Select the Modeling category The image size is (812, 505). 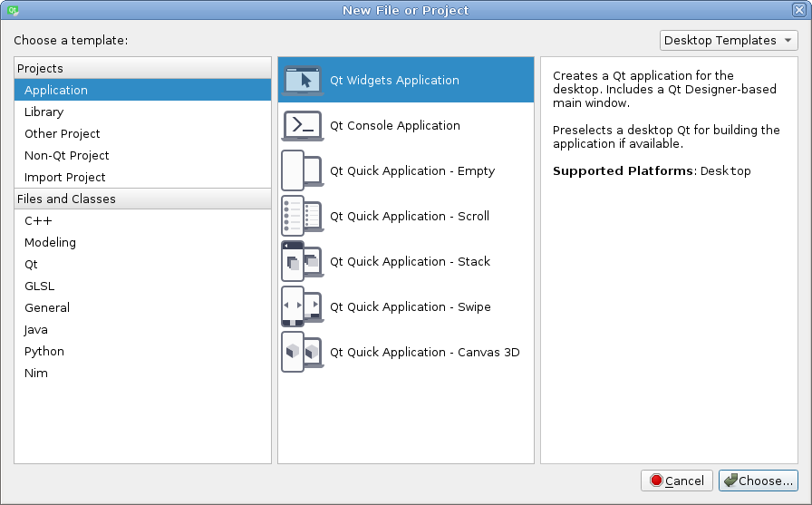pos(50,243)
